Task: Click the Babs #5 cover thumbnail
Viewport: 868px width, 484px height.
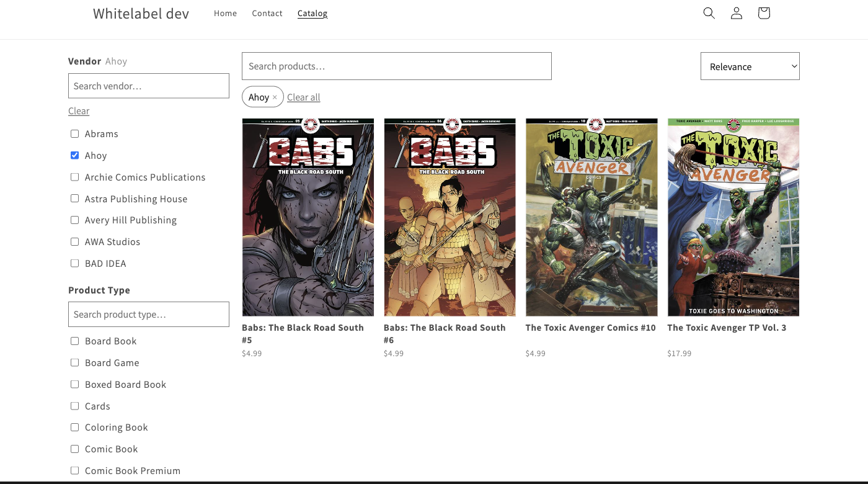Action: 308,217
